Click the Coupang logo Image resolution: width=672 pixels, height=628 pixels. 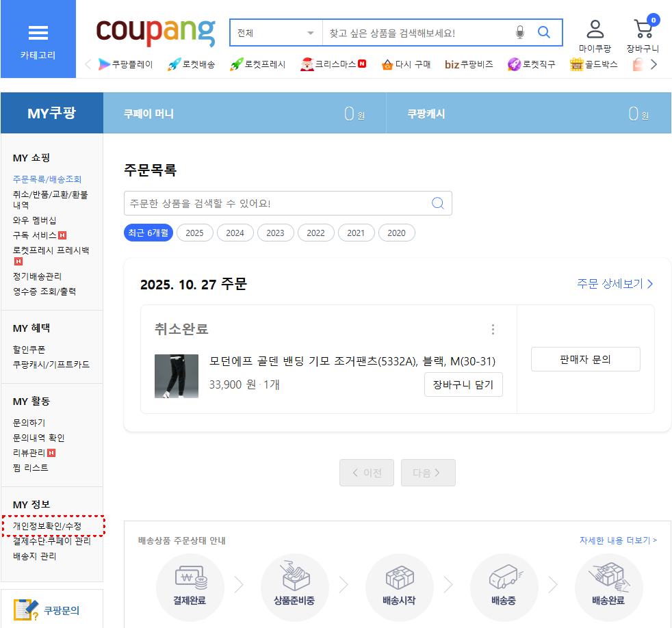[x=155, y=32]
